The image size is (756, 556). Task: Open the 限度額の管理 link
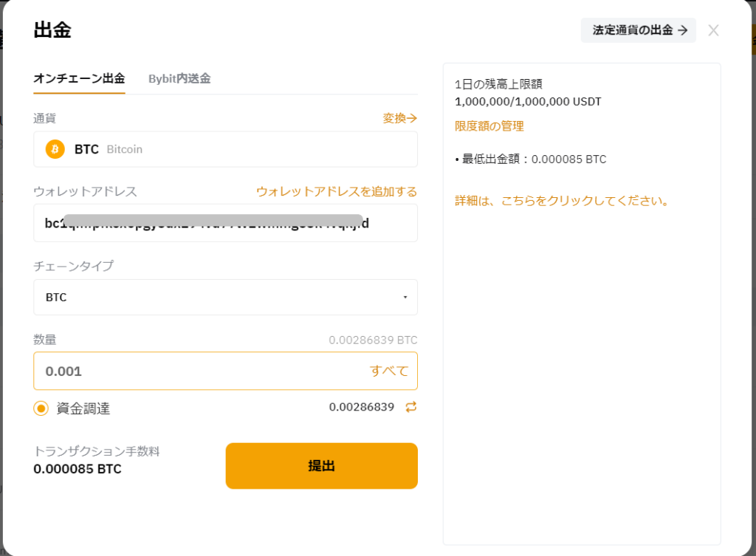coord(489,126)
